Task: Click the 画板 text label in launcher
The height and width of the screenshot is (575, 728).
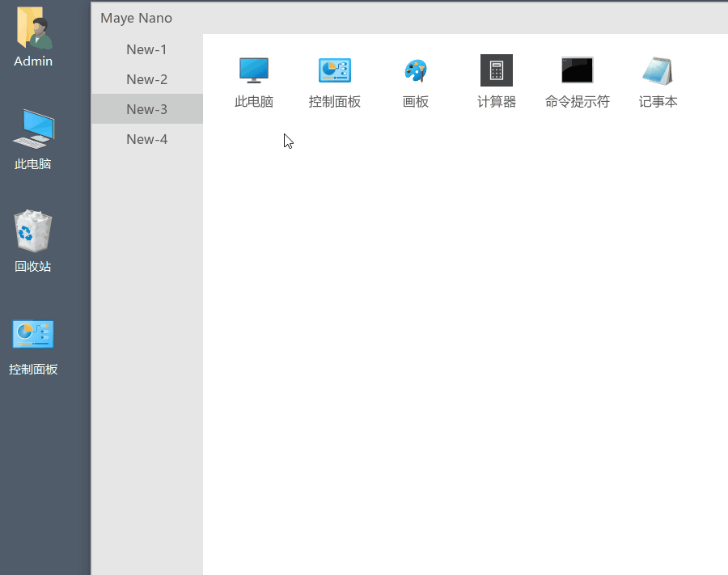Action: click(416, 102)
